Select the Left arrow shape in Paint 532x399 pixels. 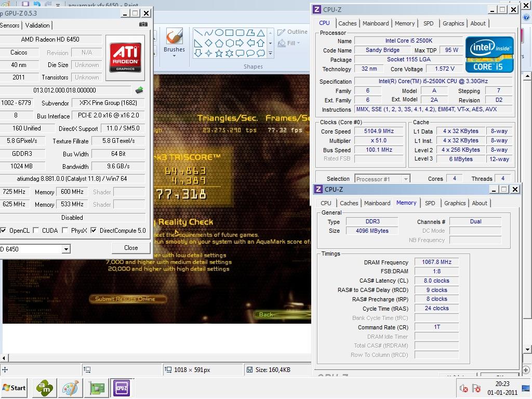point(250,43)
